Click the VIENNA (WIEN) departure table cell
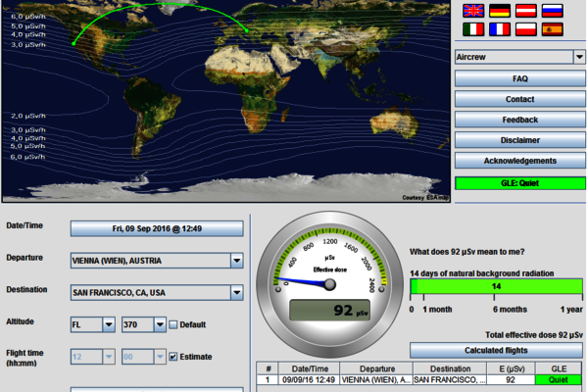Image resolution: width=588 pixels, height=392 pixels. (376, 380)
